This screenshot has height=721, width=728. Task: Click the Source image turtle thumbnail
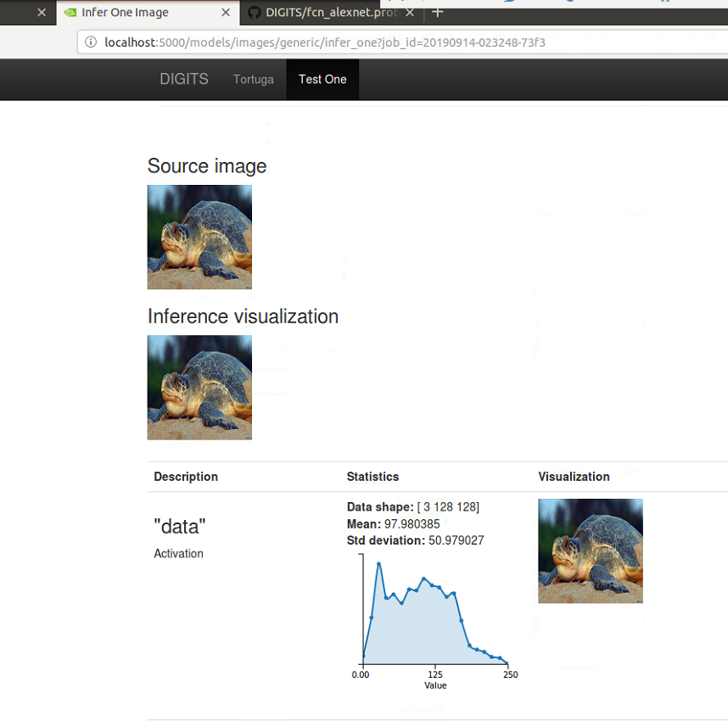pyautogui.click(x=199, y=237)
